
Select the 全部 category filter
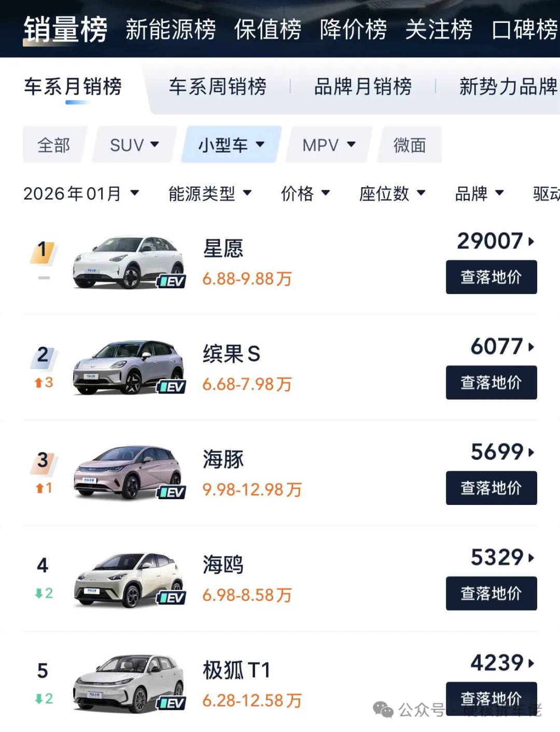(x=54, y=145)
